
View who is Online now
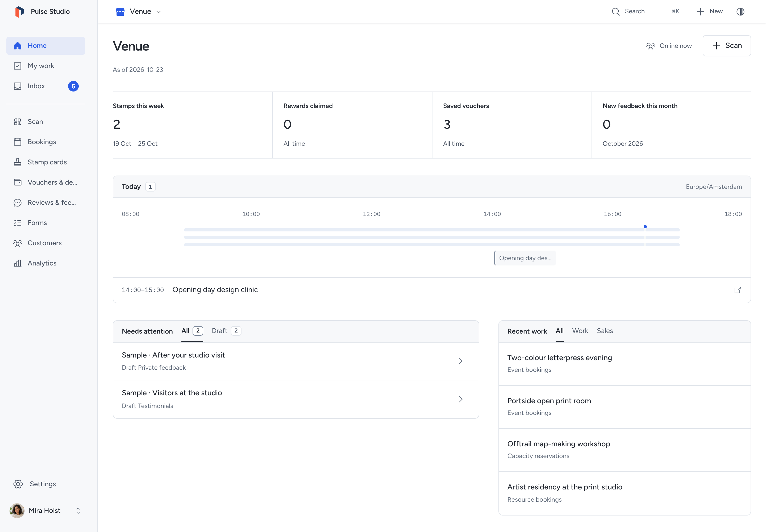669,46
